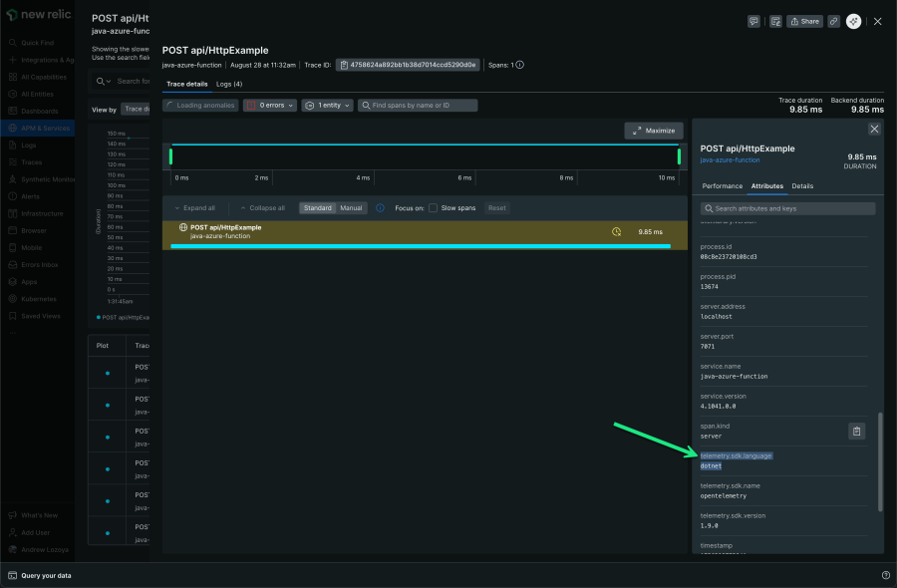Copy the span.kind attribute using clipboard icon
The image size is (897, 588).
(855, 431)
